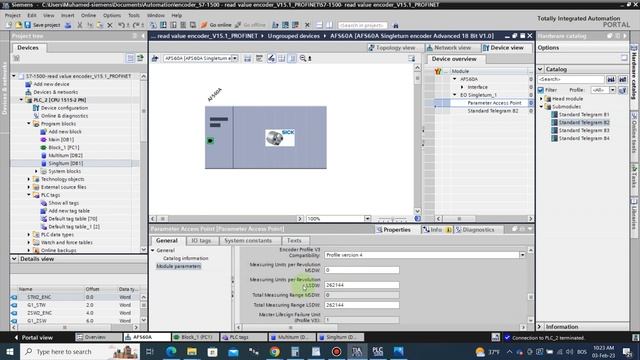640x360 pixels.
Task: Click the New project icon
Action: pos(9,25)
